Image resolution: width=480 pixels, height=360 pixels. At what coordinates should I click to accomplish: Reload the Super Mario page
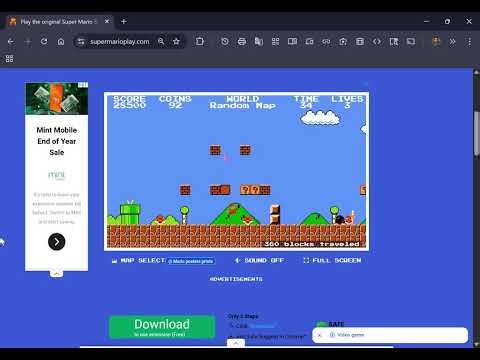[44, 42]
